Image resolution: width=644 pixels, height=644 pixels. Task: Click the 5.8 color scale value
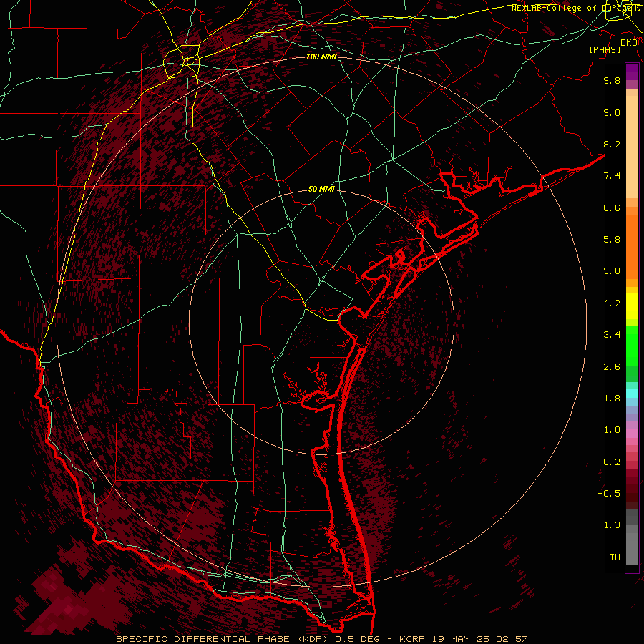click(x=612, y=240)
